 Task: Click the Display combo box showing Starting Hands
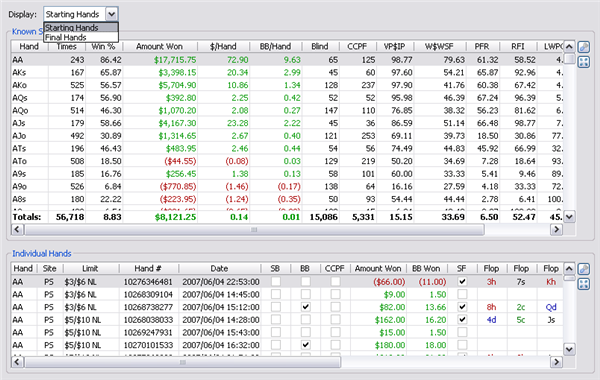81,14
